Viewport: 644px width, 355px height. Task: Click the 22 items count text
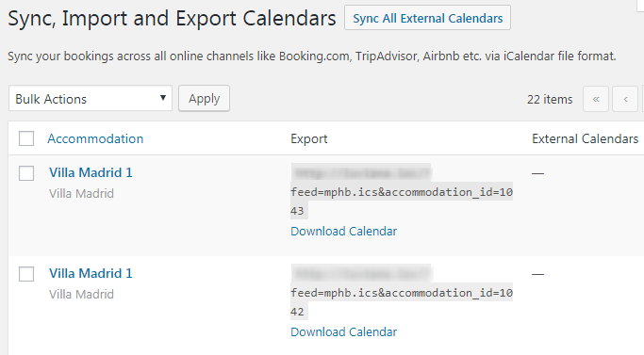pos(550,99)
